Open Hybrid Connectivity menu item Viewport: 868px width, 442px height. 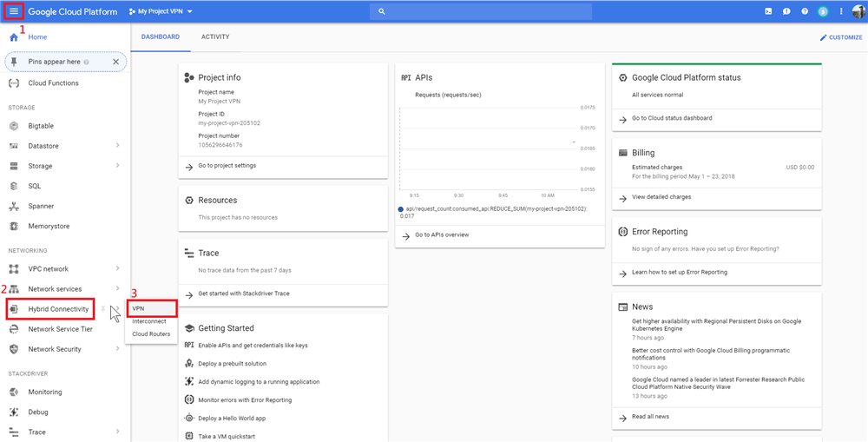[58, 309]
